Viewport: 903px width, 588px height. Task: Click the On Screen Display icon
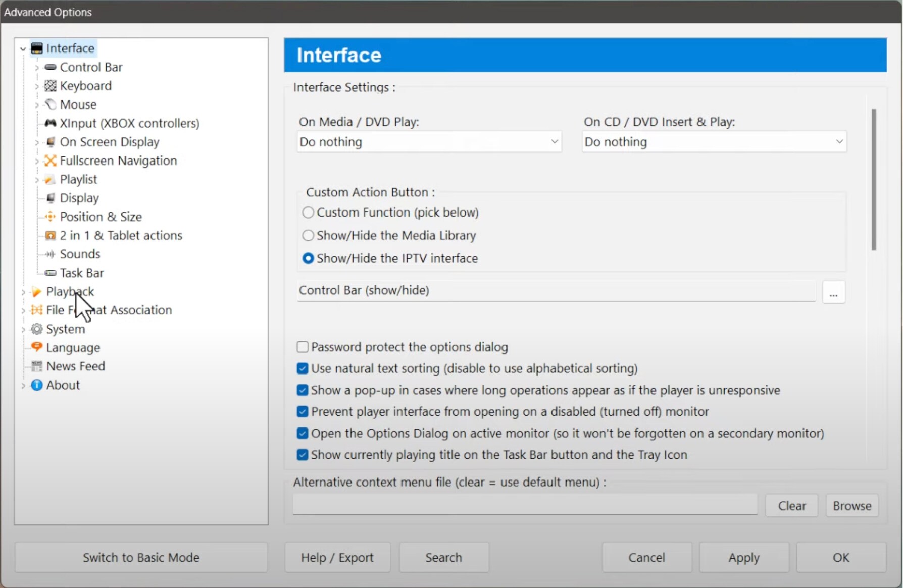pos(51,142)
